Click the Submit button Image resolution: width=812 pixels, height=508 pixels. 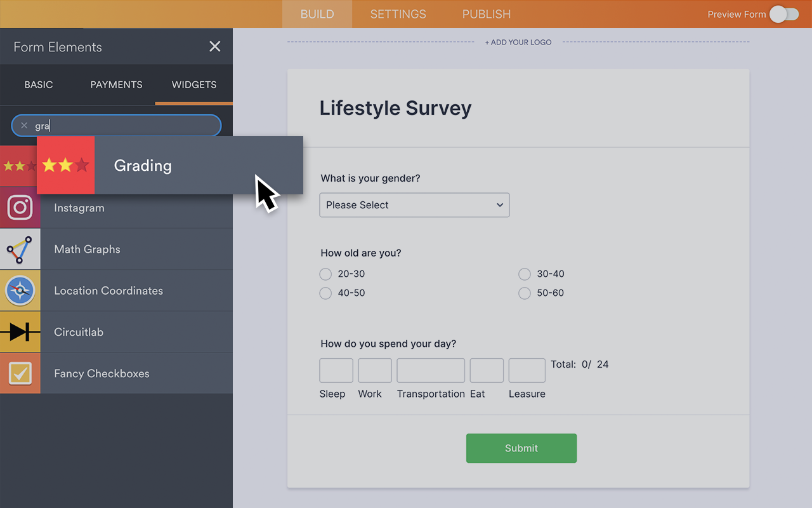click(x=521, y=448)
